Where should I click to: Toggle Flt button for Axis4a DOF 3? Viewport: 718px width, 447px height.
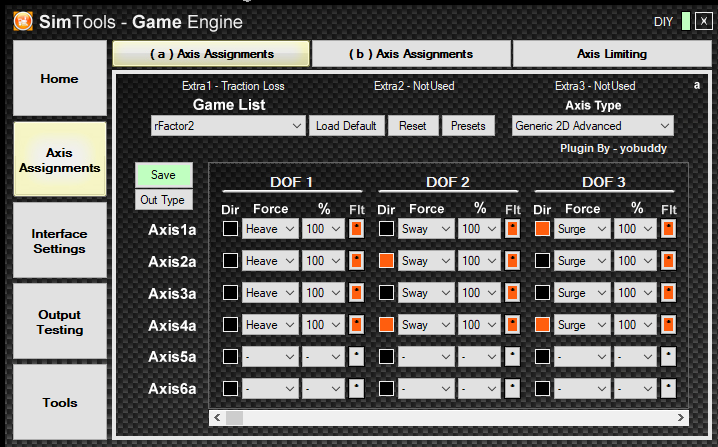click(x=669, y=325)
